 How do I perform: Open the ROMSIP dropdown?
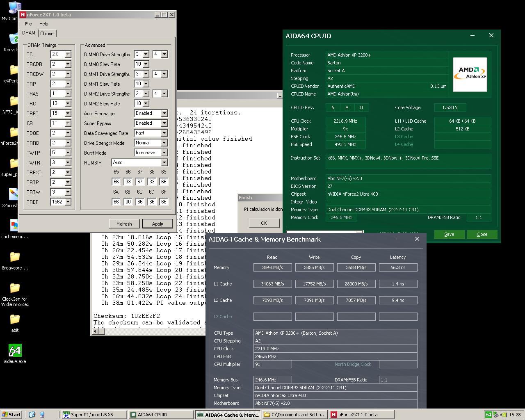pyautogui.click(x=164, y=162)
